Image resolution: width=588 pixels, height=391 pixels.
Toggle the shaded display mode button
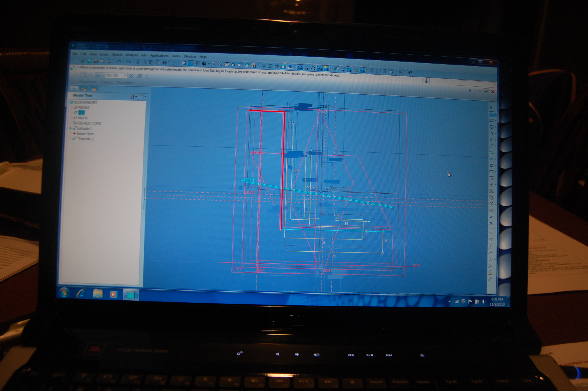[283, 66]
